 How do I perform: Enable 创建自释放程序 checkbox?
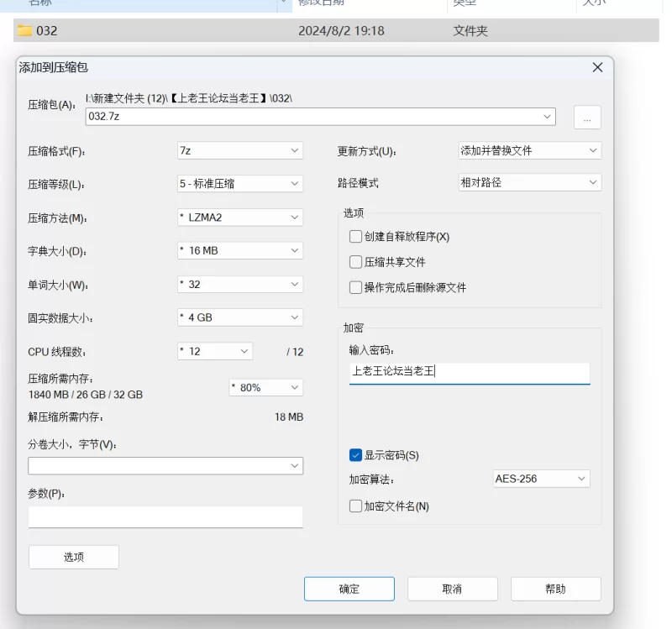click(356, 237)
